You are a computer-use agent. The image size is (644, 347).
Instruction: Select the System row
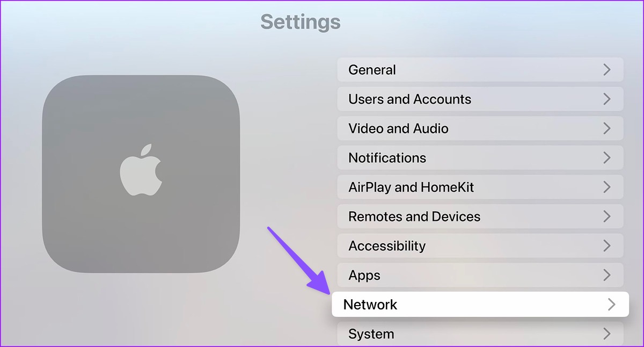click(x=480, y=334)
